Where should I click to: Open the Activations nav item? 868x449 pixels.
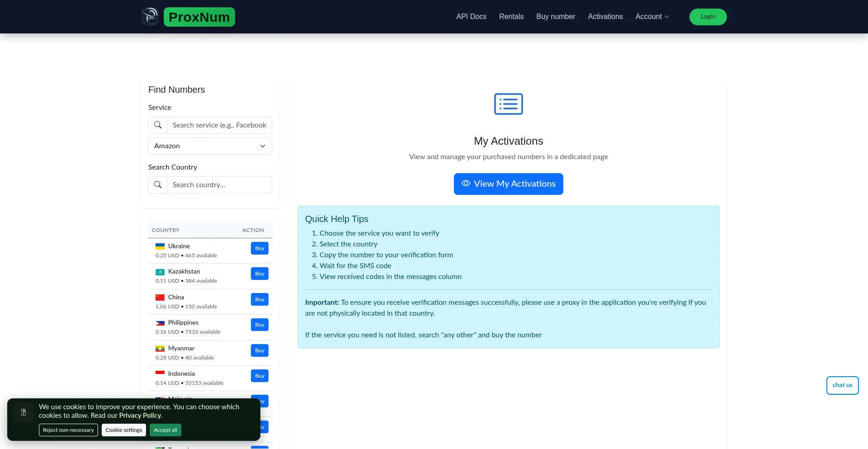(605, 17)
